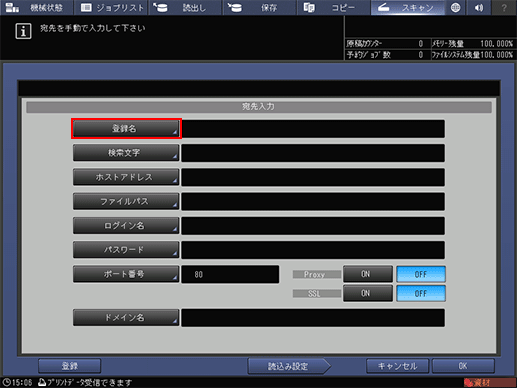This screenshot has width=517, height=388.
Task: Click the 登録名 input field
Action: click(313, 129)
